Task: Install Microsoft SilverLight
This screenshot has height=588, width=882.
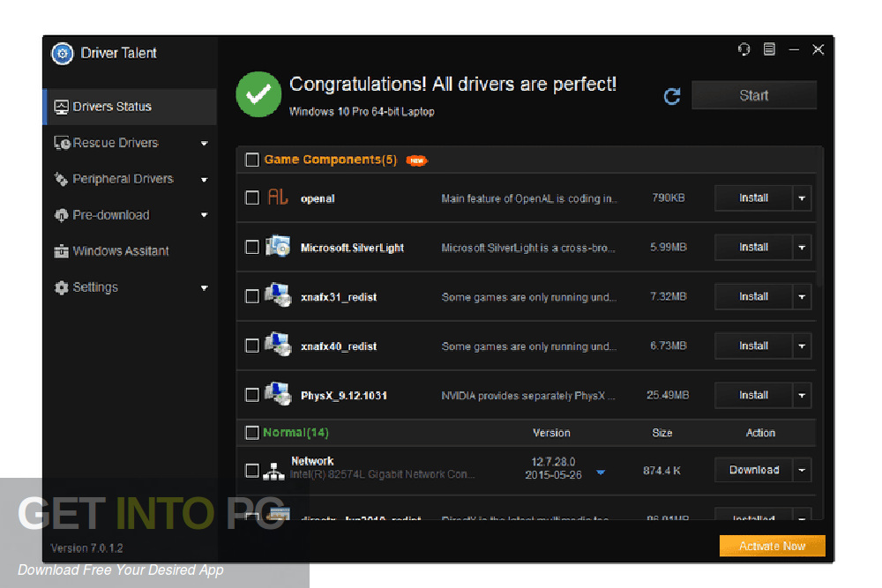Action: pyautogui.click(x=754, y=248)
